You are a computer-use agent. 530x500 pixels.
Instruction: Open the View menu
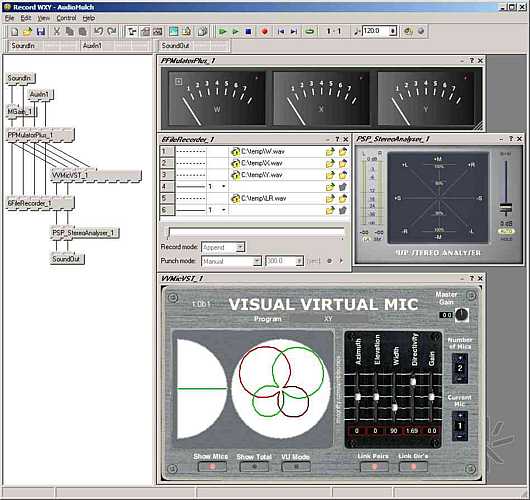pyautogui.click(x=44, y=18)
